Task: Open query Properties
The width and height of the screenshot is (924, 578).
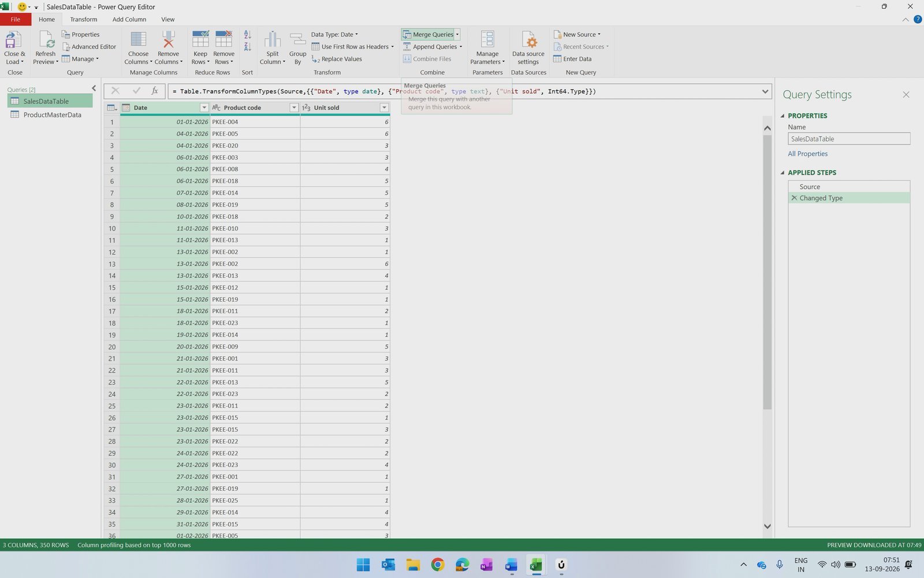Action: 81,35
